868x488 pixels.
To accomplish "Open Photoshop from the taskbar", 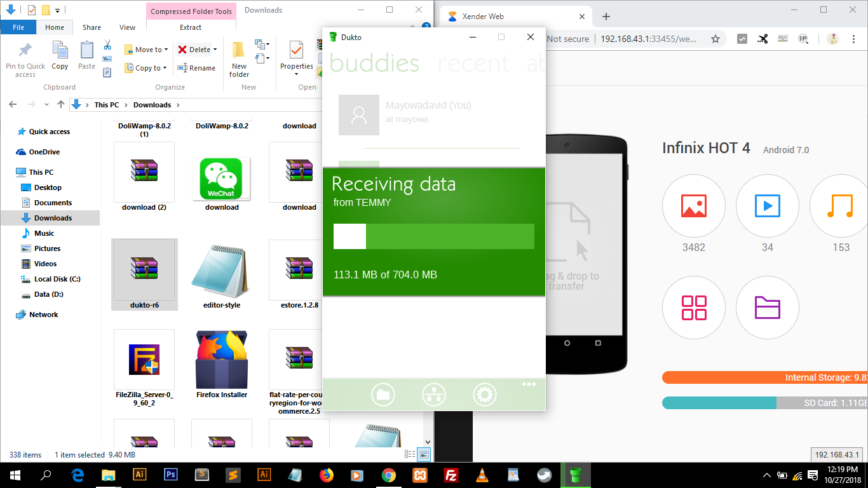I will pyautogui.click(x=170, y=475).
